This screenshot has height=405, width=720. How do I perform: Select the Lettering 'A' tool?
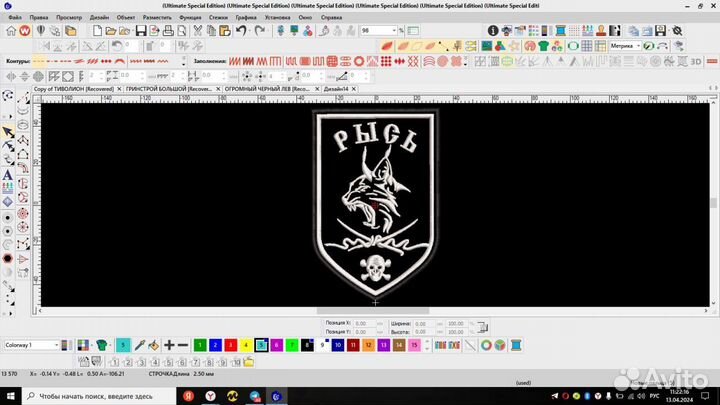point(8,174)
